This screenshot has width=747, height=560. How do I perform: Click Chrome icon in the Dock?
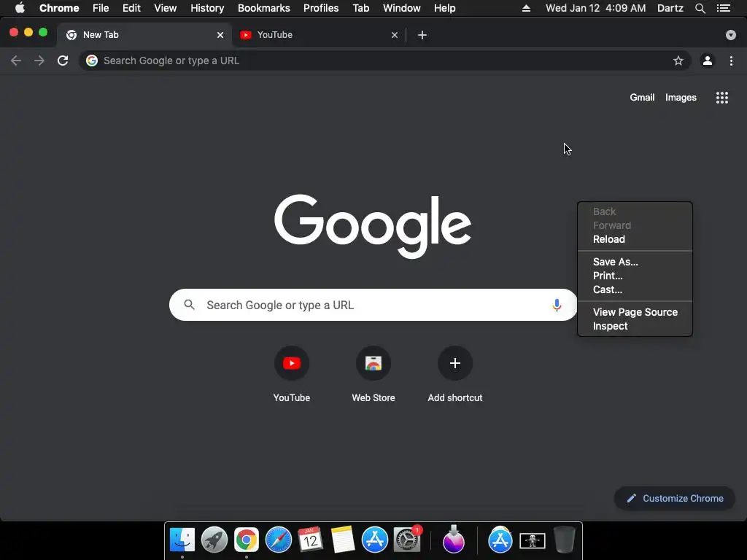point(247,540)
